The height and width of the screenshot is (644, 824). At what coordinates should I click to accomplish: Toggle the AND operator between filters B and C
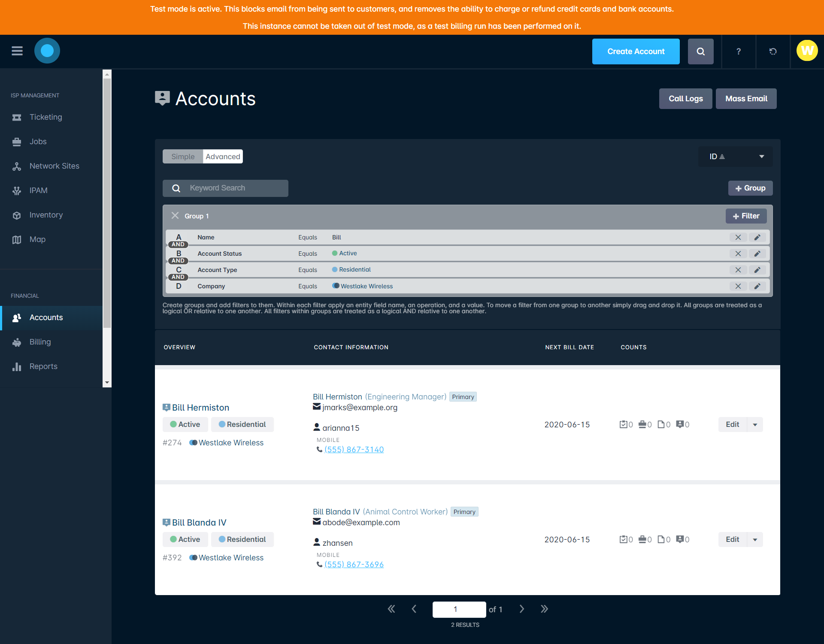(x=178, y=261)
